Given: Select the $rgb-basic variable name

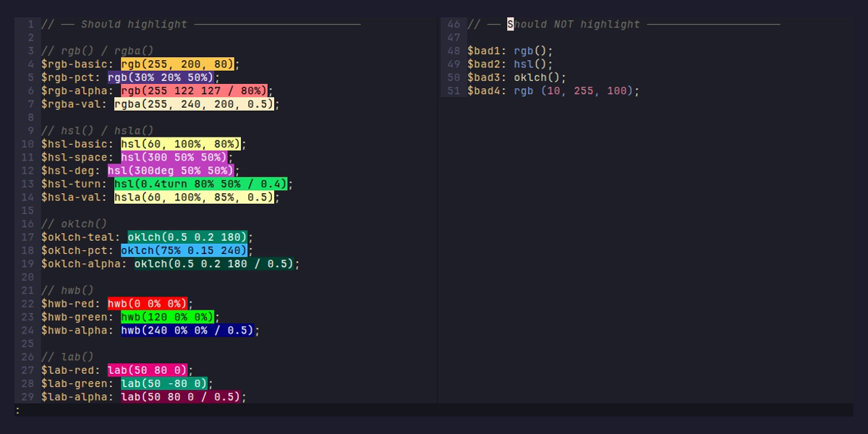Looking at the screenshot, I should (x=75, y=64).
